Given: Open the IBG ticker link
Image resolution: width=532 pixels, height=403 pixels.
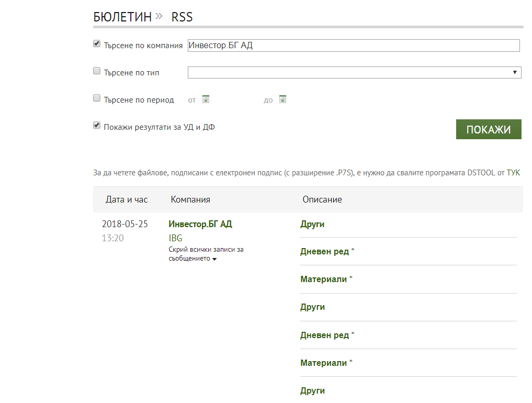Looking at the screenshot, I should (175, 238).
